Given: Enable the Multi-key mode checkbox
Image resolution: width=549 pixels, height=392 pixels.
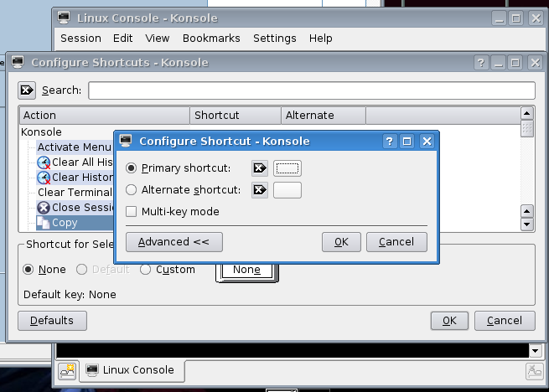Looking at the screenshot, I should click(131, 212).
